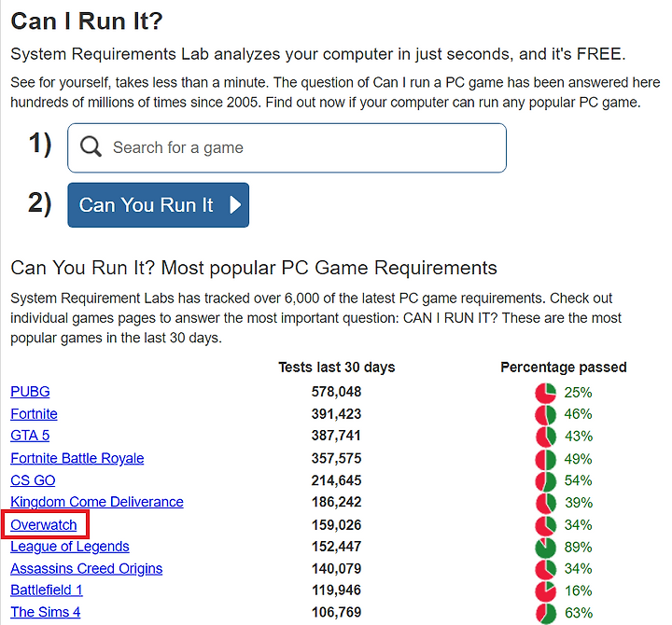
Task: Click the Most popular PC Game Requirements heading
Action: click(x=329, y=268)
